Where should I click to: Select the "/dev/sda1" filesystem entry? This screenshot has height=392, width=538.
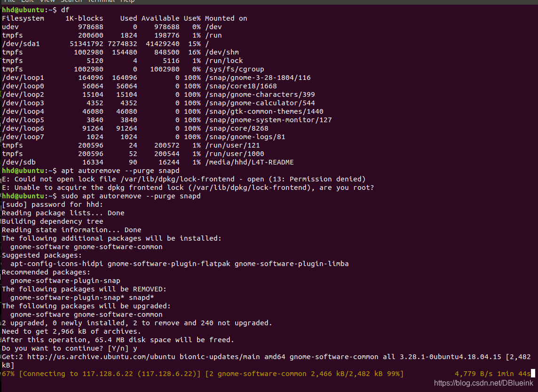pyautogui.click(x=21, y=44)
